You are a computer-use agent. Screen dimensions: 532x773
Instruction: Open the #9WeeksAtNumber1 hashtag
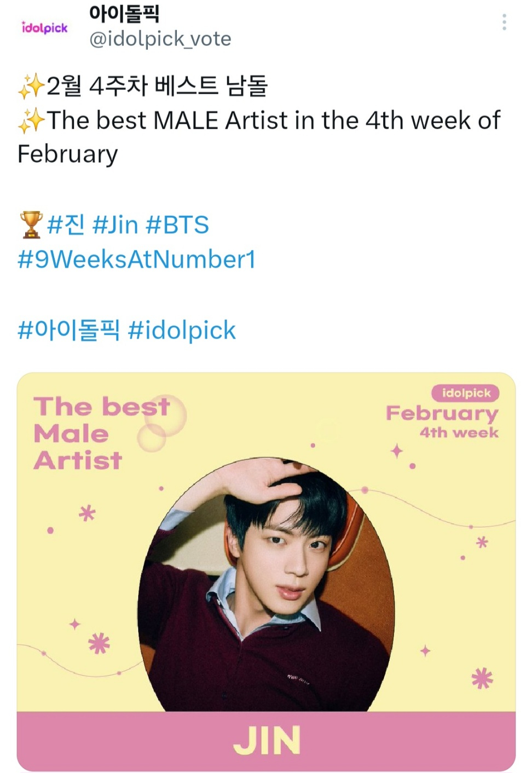[x=137, y=259]
